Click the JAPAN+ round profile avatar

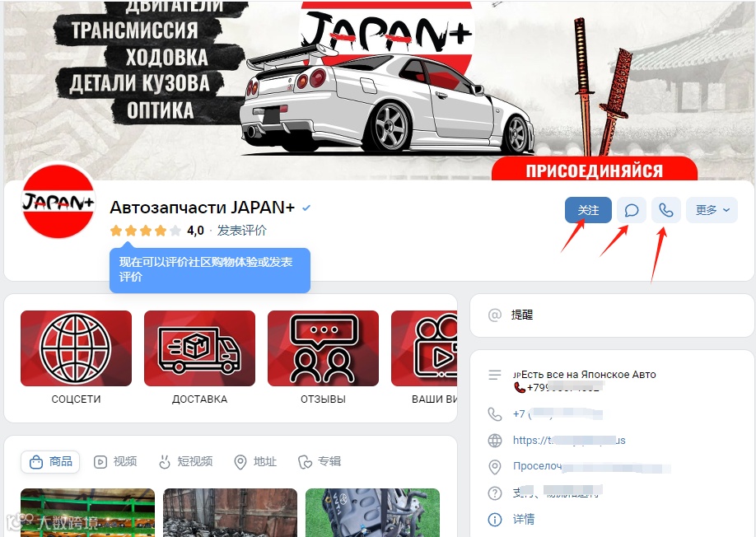pos(58,202)
